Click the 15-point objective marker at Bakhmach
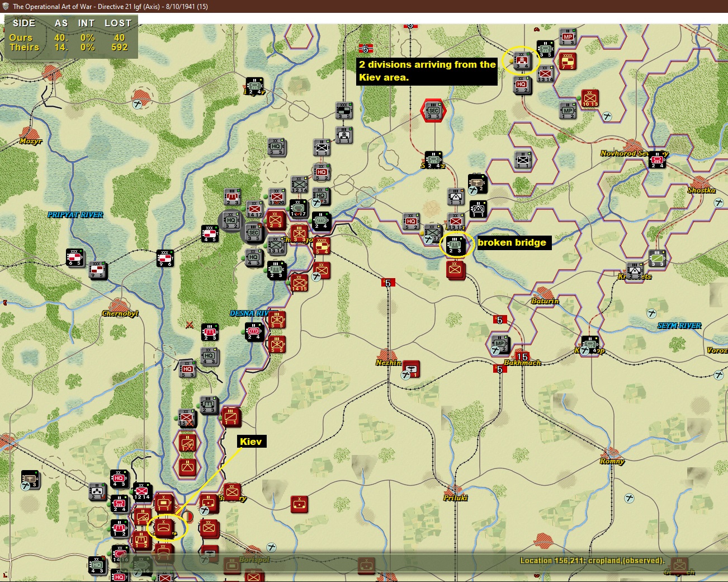 coord(522,356)
